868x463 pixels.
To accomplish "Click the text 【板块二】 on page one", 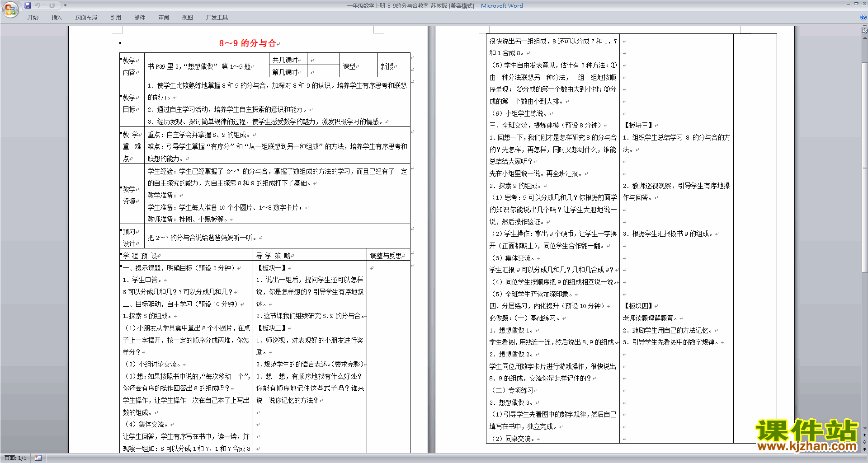I will (271, 328).
